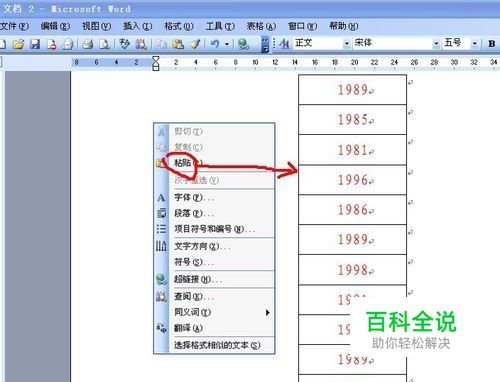Image resolution: width=500 pixels, height=382 pixels.
Task: Open the 工具(T) menu
Action: pyautogui.click(x=220, y=26)
